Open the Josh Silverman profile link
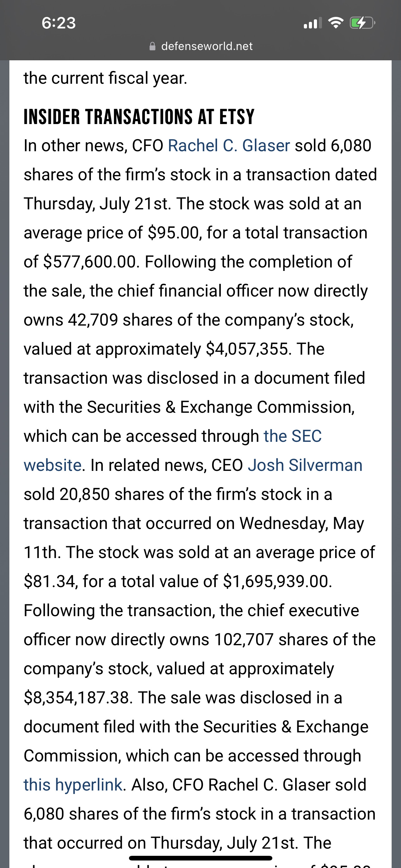 click(305, 465)
